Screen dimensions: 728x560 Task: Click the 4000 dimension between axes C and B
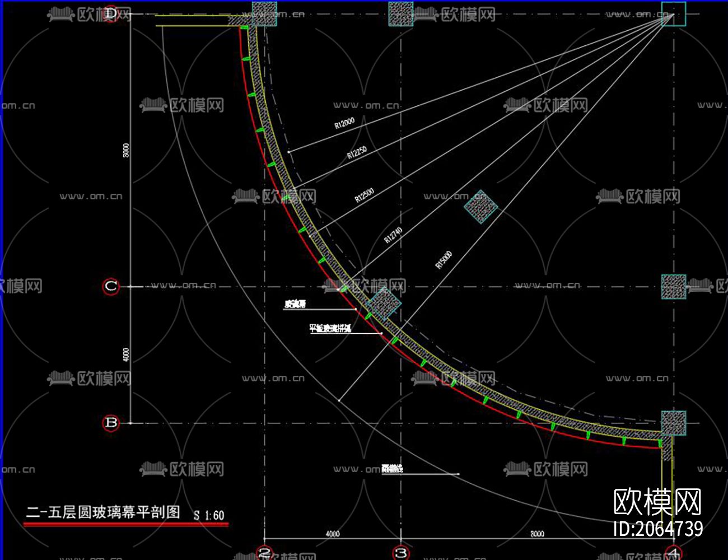(x=126, y=354)
